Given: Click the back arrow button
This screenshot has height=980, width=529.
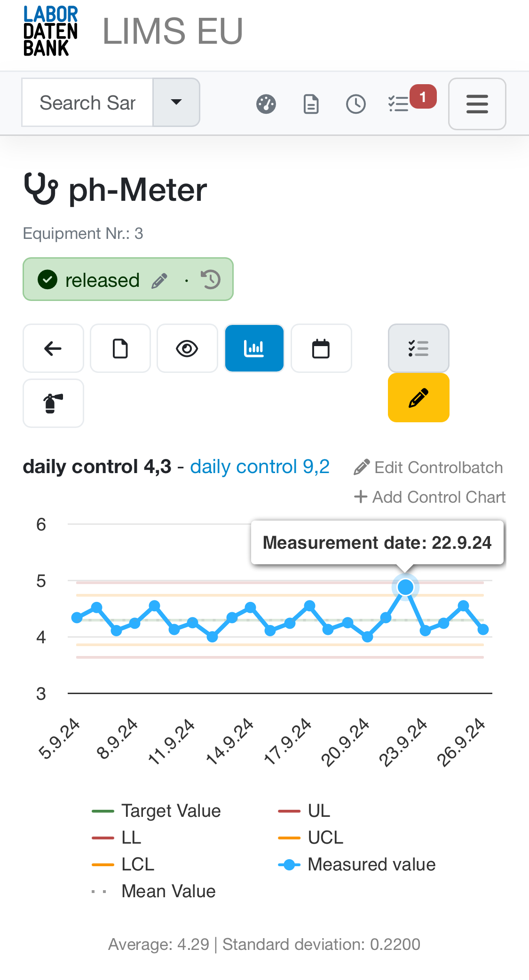Looking at the screenshot, I should (53, 348).
